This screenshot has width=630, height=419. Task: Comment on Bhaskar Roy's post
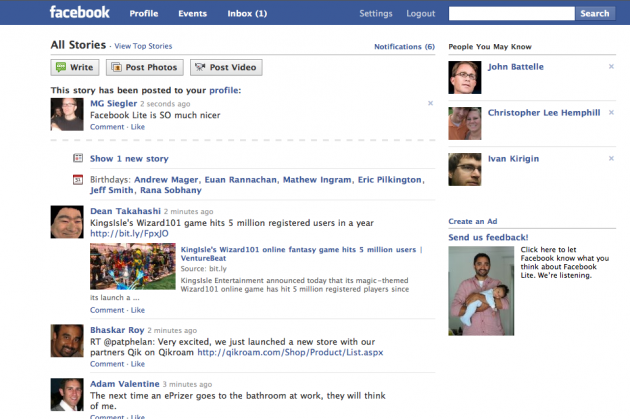tap(107, 364)
